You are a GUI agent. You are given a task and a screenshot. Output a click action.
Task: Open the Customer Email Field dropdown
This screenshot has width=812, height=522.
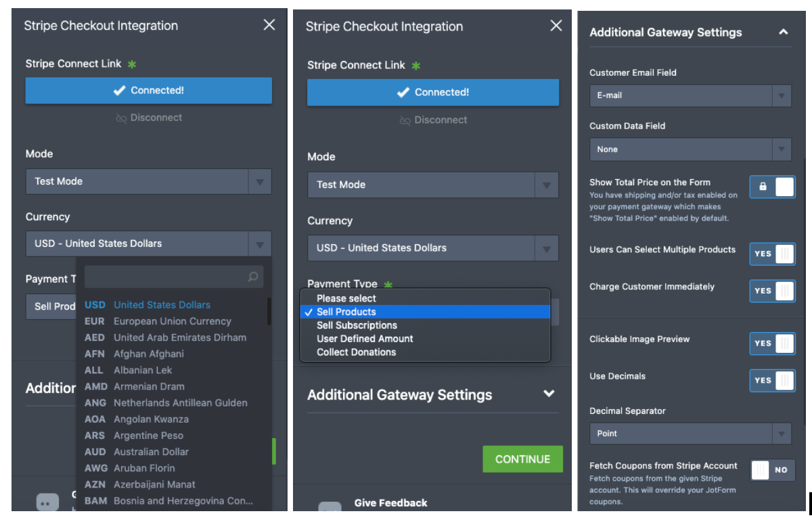pyautogui.click(x=690, y=95)
